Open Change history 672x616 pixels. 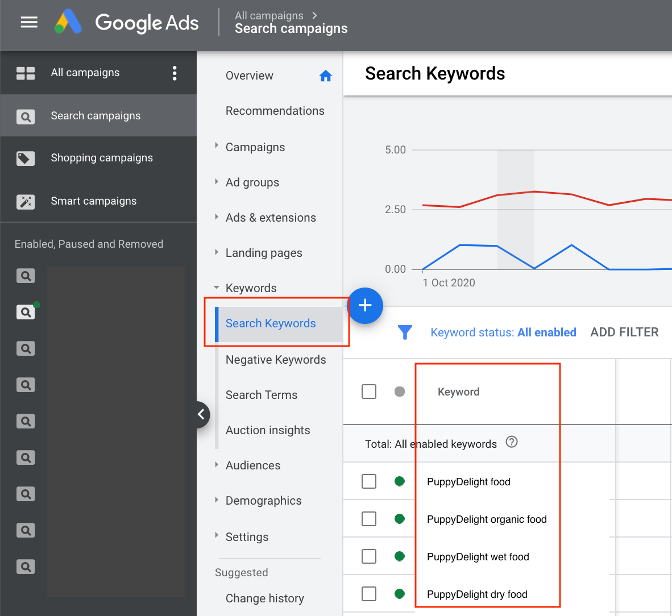265,598
